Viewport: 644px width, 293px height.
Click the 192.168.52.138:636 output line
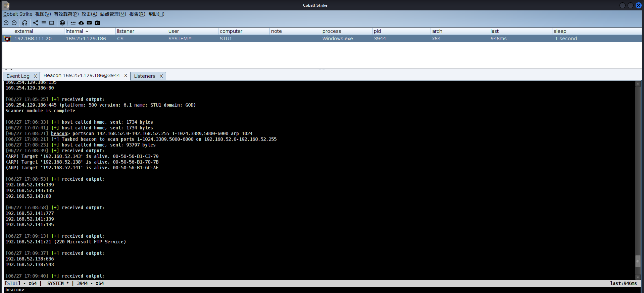pos(30,259)
